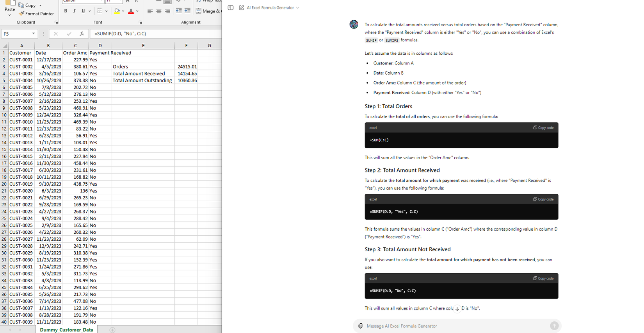The image size is (644, 333).
Task: Expand the borders dropdown arrow
Action: (106, 11)
